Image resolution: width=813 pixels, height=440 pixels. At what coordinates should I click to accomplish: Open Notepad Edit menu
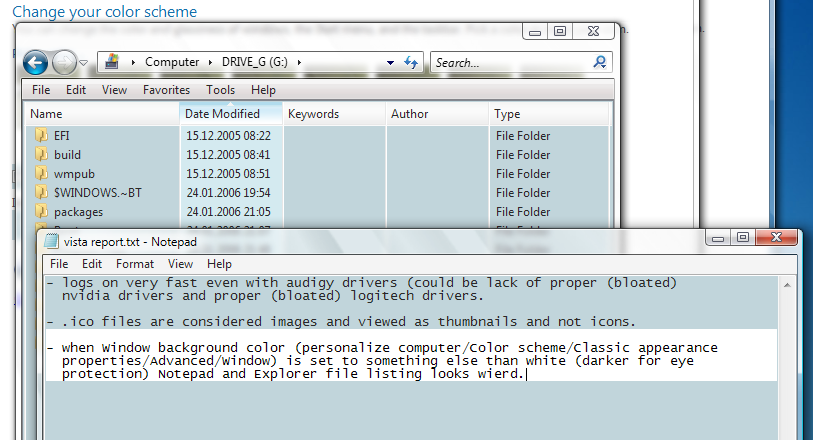pos(92,264)
